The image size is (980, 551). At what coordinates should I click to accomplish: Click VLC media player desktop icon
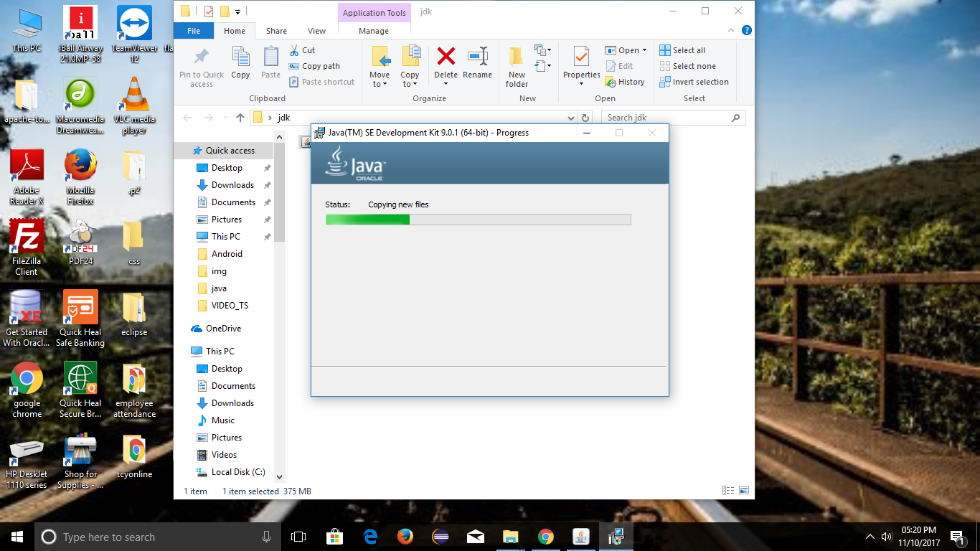pos(134,106)
